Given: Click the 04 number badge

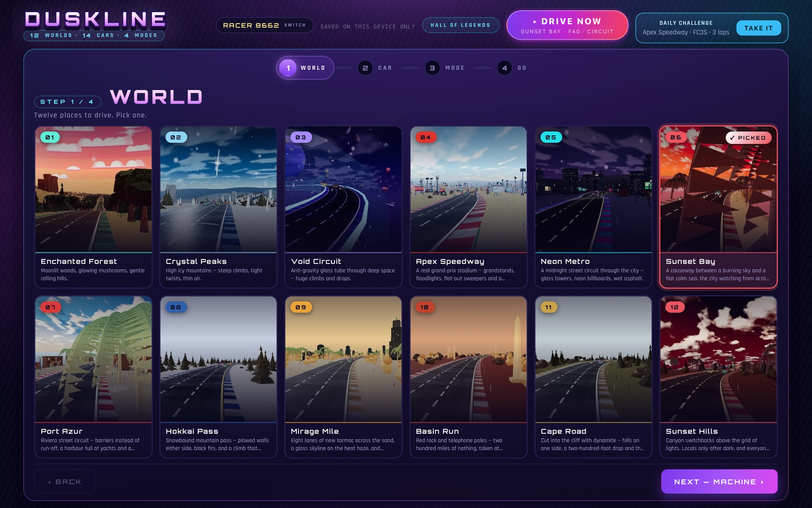Looking at the screenshot, I should click(x=425, y=137).
